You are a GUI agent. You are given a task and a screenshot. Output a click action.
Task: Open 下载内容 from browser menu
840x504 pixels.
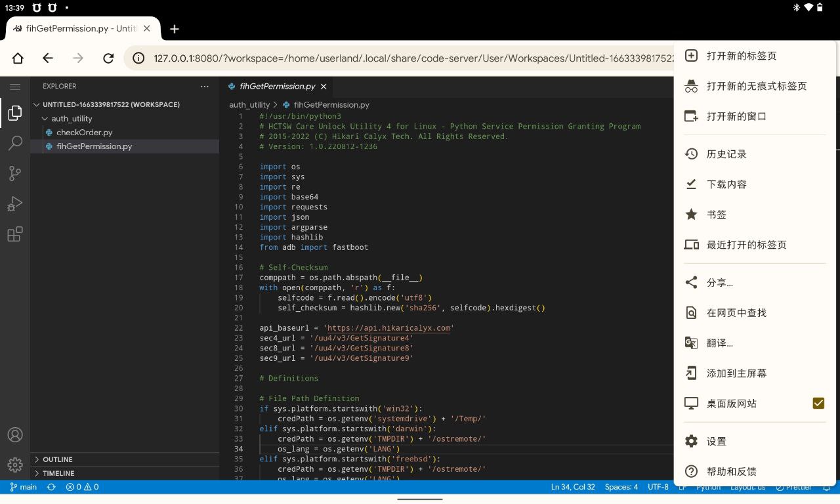click(x=755, y=184)
